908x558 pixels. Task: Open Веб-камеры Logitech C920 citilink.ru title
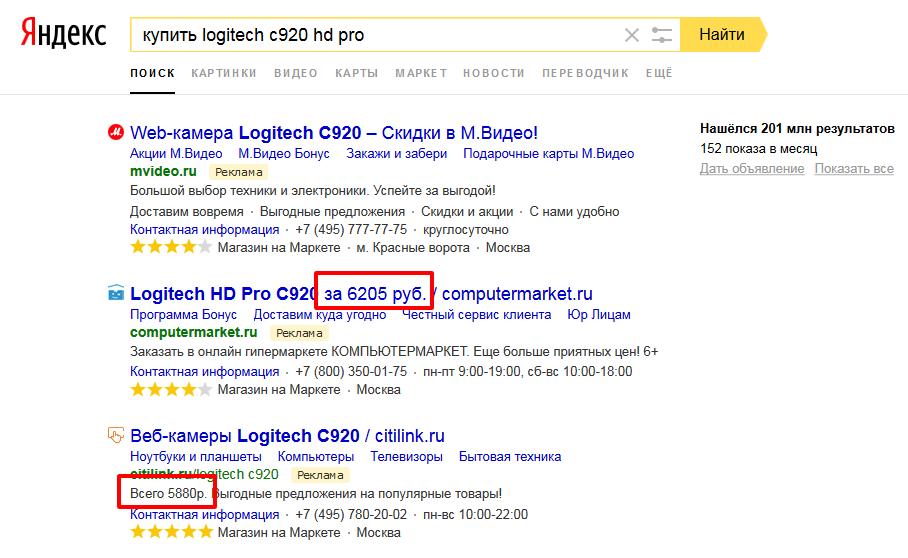pyautogui.click(x=287, y=436)
